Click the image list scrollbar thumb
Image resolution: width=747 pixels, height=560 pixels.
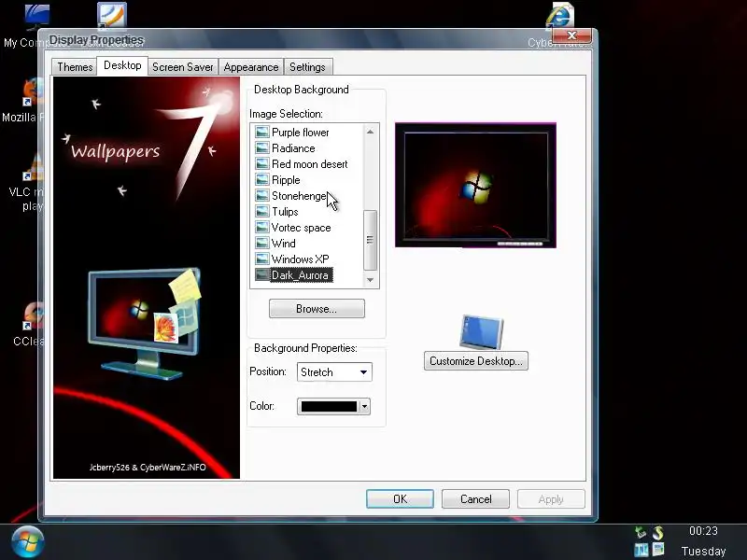370,240
